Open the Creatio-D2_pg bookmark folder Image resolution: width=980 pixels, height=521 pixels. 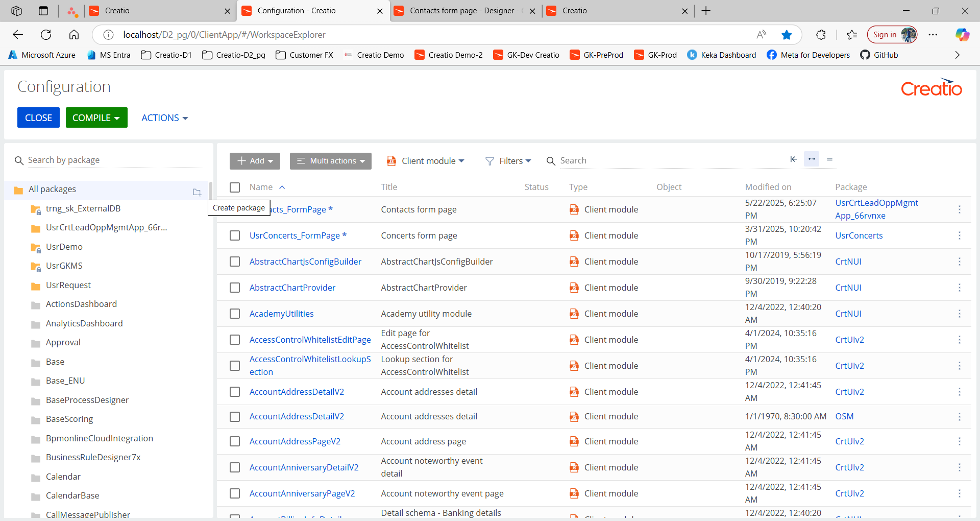234,55
